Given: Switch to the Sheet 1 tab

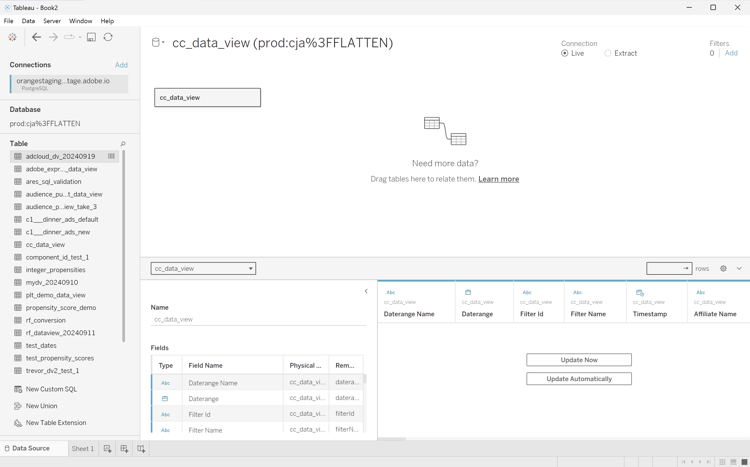Looking at the screenshot, I should [x=83, y=448].
